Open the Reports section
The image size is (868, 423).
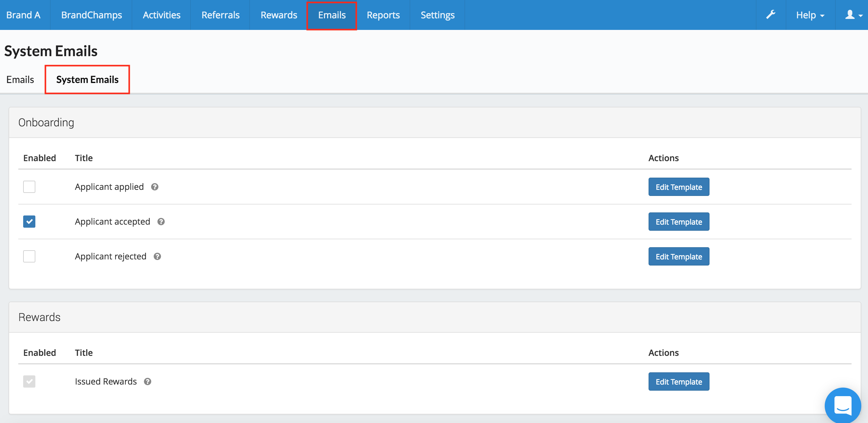coord(383,15)
